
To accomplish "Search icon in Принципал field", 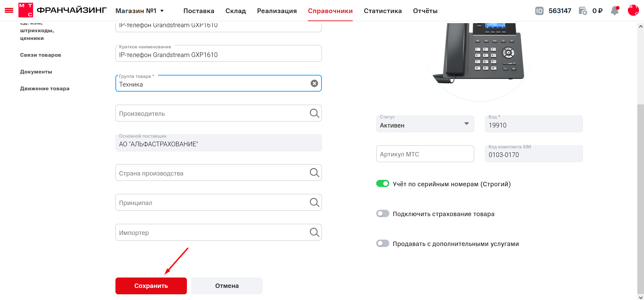I will (x=314, y=202).
